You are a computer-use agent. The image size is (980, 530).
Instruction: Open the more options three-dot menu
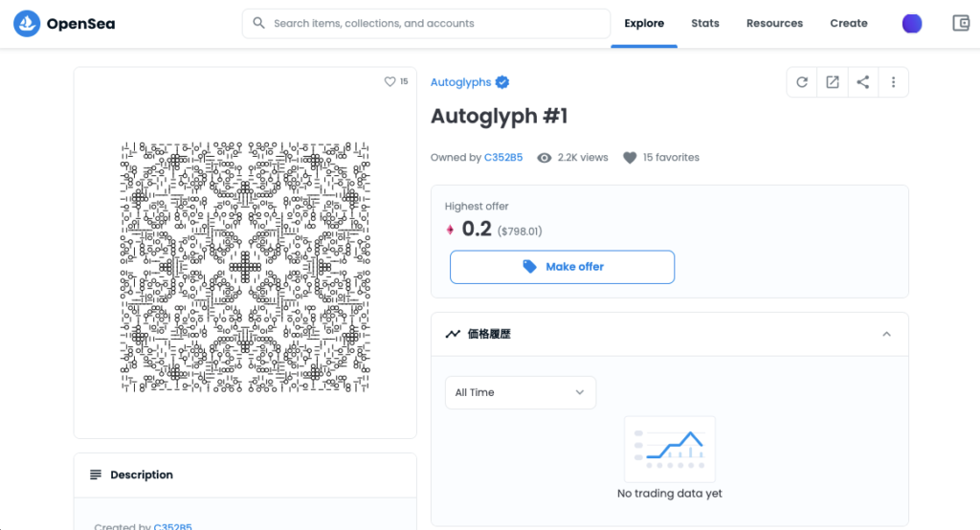[893, 82]
